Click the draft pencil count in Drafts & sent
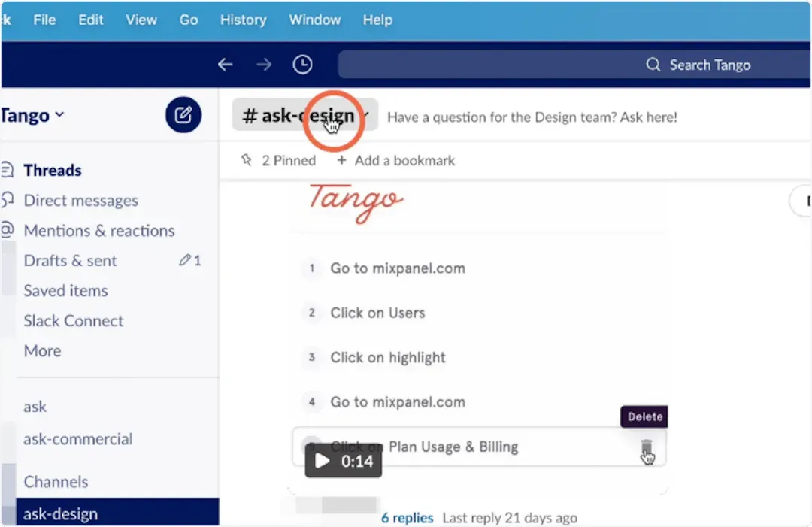This screenshot has width=812, height=527. point(190,260)
